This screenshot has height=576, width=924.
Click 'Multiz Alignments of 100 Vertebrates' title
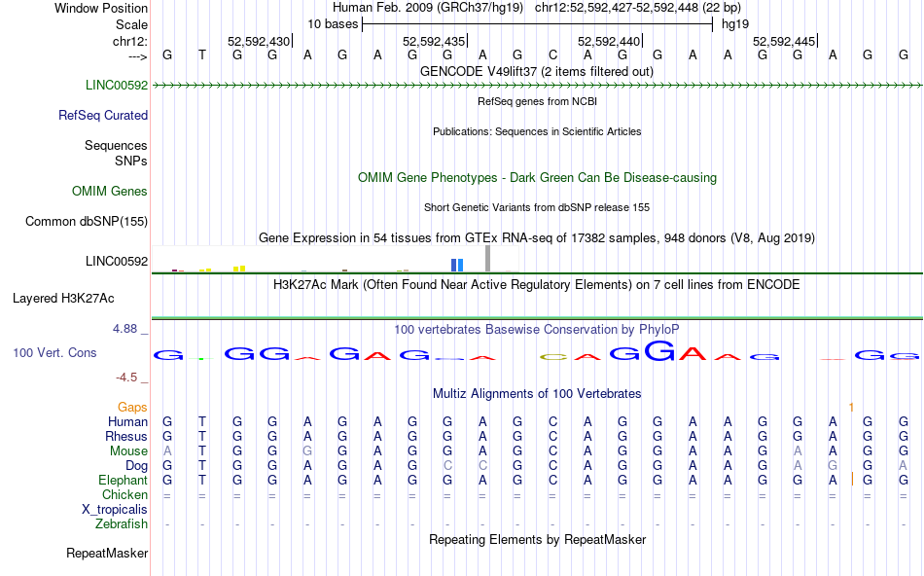pyautogui.click(x=537, y=393)
